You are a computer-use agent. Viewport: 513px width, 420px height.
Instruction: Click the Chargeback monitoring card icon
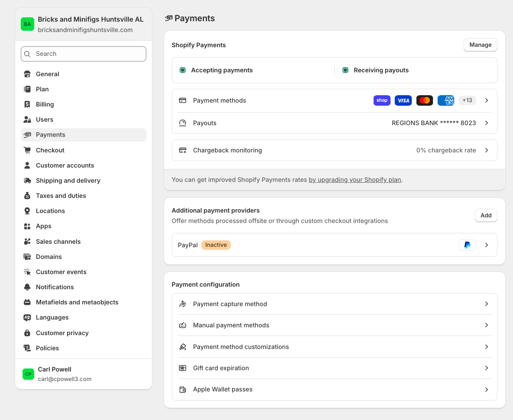(x=183, y=150)
